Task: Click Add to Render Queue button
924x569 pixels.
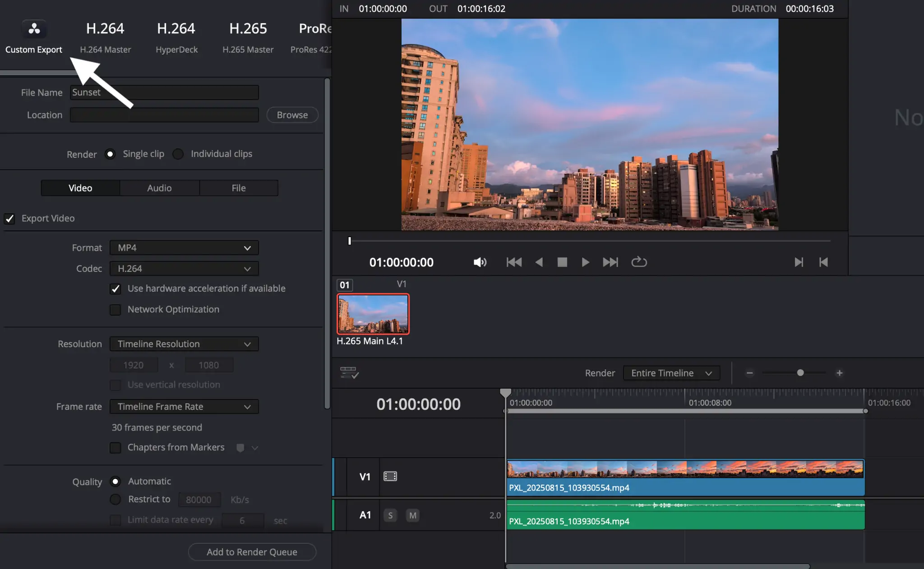Action: 252,552
